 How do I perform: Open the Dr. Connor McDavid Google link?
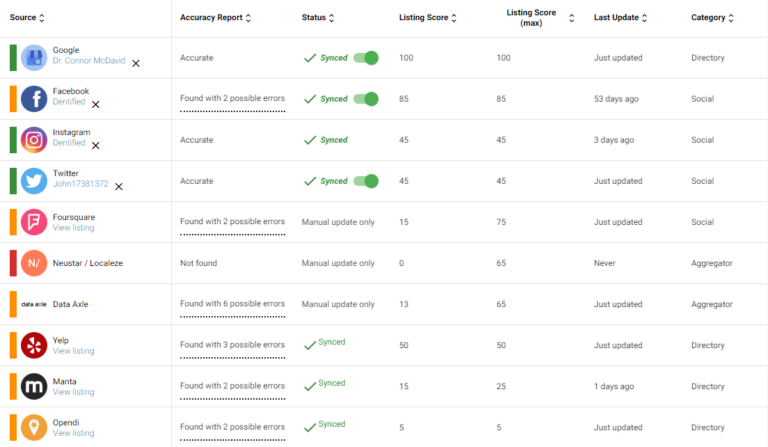pos(89,61)
